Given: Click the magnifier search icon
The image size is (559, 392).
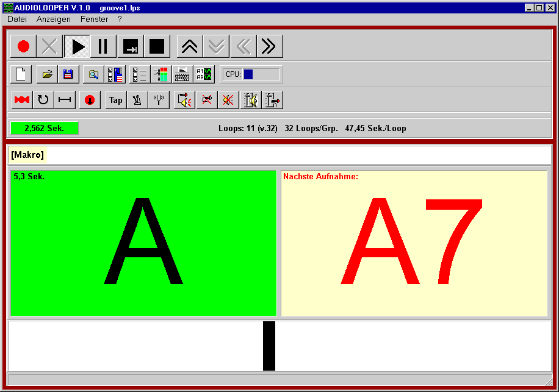Looking at the screenshot, I should tap(93, 74).
